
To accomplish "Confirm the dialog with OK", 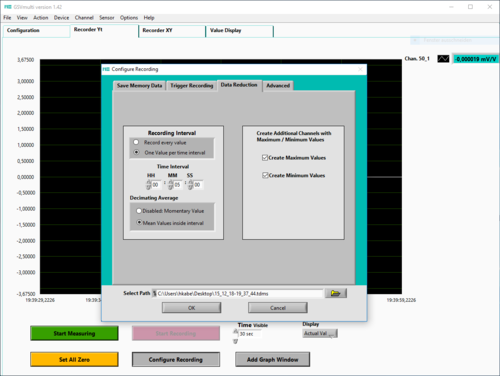I will pos(191,308).
